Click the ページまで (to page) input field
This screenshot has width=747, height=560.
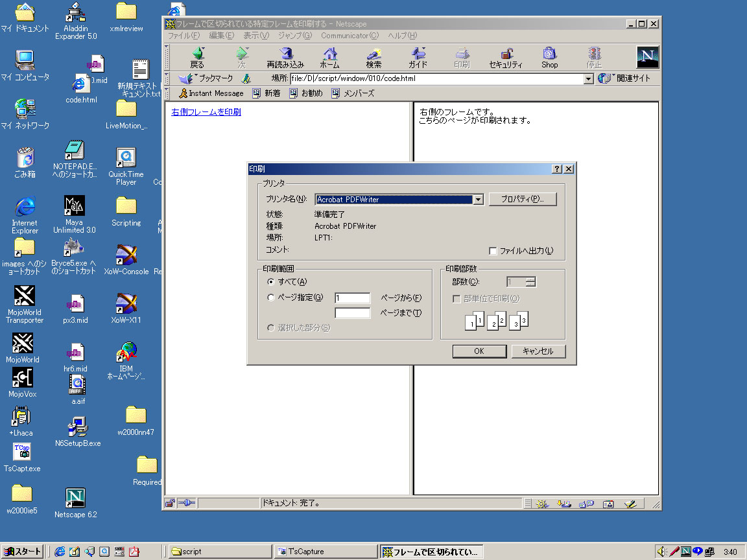tap(353, 313)
